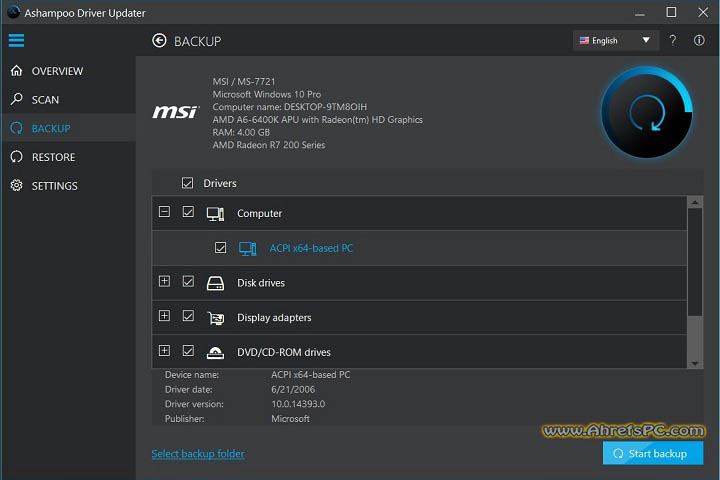Select the DVD/CD-ROM drives row label

pyautogui.click(x=284, y=352)
